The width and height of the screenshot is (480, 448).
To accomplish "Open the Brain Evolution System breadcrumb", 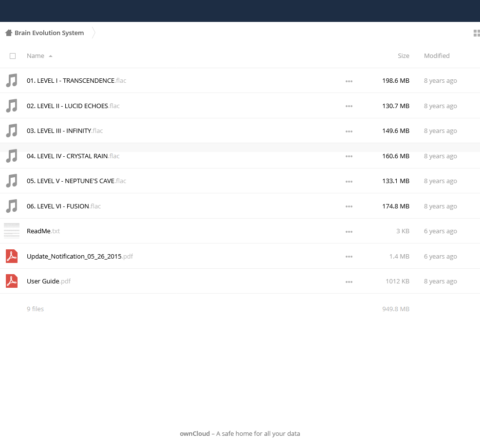I will pyautogui.click(x=49, y=33).
